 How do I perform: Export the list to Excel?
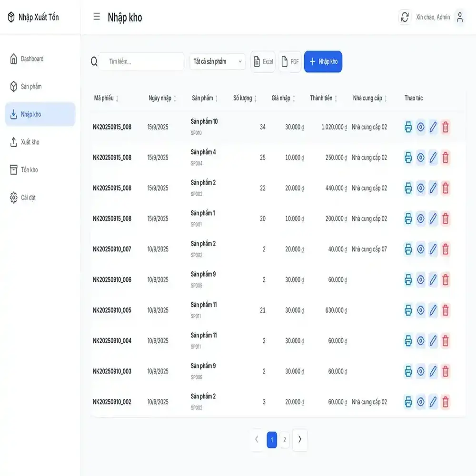(263, 62)
